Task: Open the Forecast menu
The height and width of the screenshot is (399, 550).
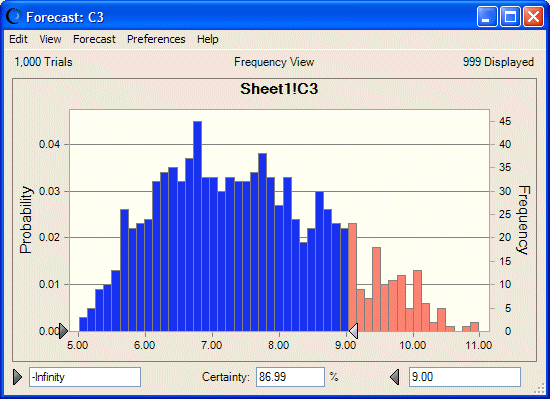Action: 94,39
